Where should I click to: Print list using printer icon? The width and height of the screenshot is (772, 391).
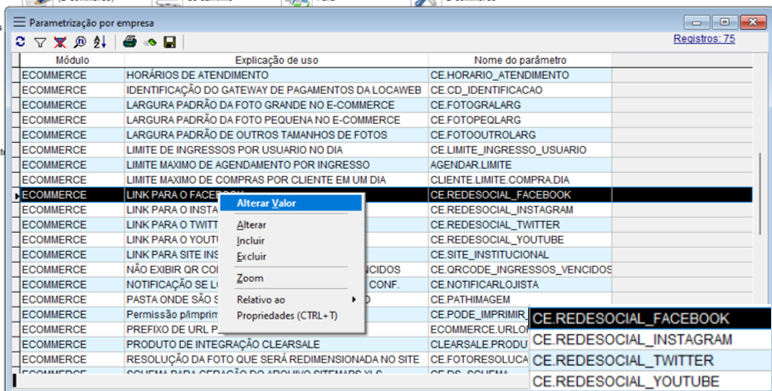pos(130,42)
